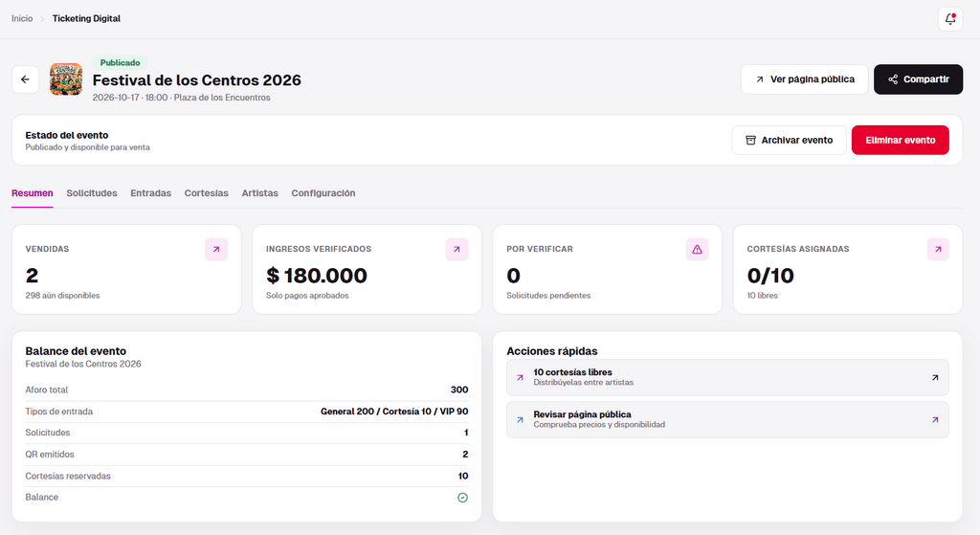Image resolution: width=980 pixels, height=535 pixels.
Task: Click event title Festival de los Centros 2026
Action: pos(197,80)
